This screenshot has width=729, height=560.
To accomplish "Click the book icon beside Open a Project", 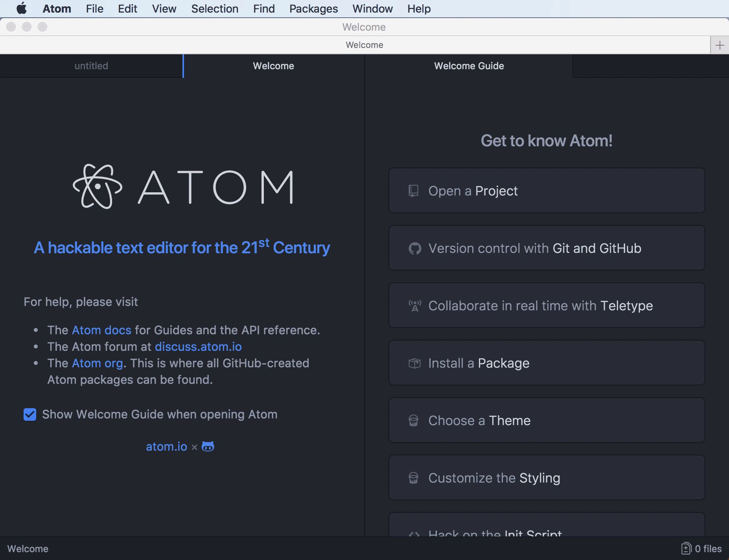I will point(413,191).
